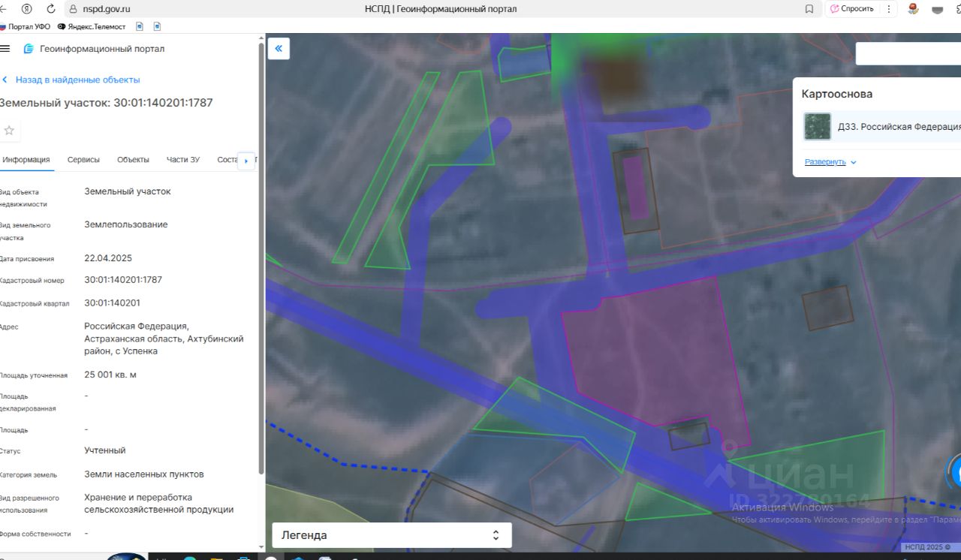
Task: Open Yandex home button in toolbar
Action: pyautogui.click(x=27, y=9)
